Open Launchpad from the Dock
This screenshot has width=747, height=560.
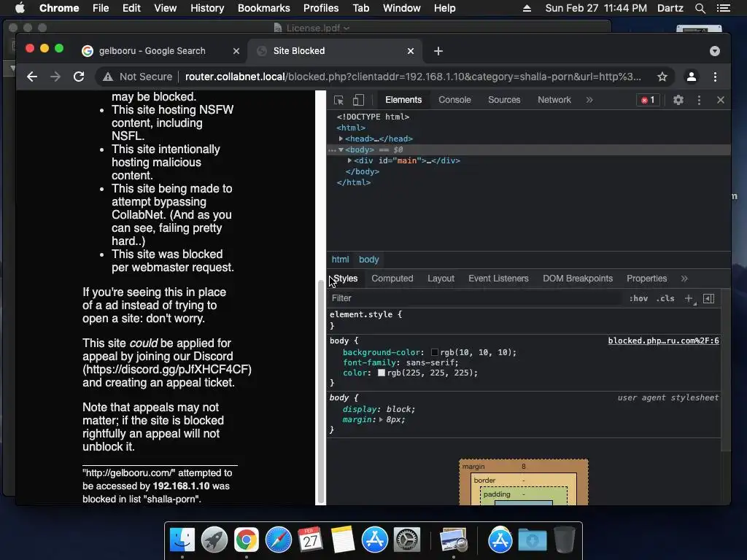coord(214,540)
